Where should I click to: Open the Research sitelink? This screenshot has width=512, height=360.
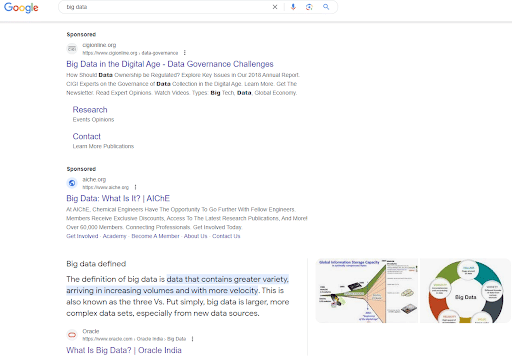point(90,110)
